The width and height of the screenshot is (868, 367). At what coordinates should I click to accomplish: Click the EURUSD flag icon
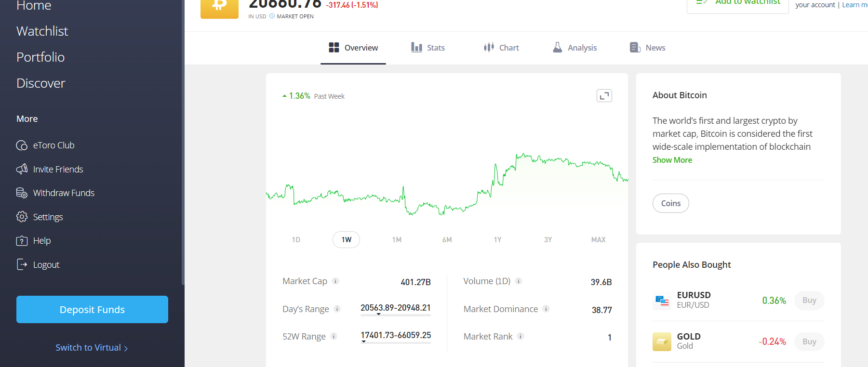coord(662,301)
